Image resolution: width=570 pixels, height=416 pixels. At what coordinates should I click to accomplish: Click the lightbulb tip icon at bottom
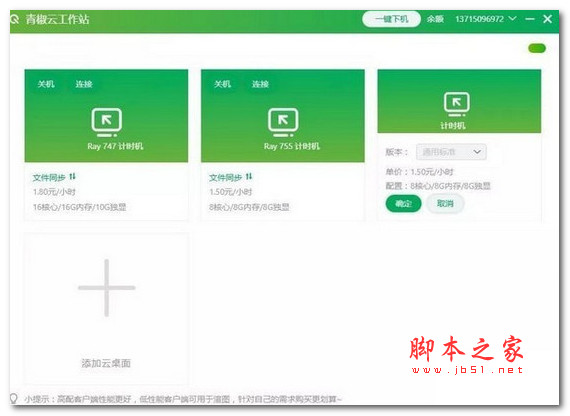(13, 399)
